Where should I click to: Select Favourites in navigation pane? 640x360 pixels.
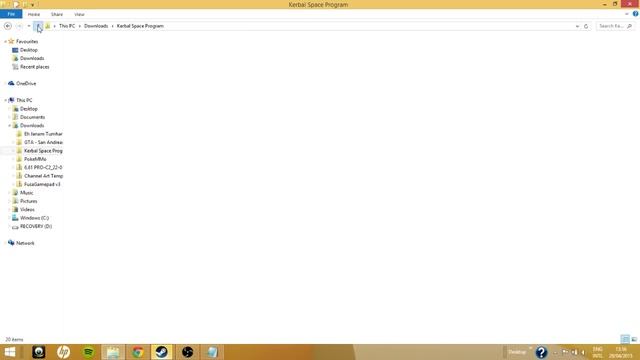click(x=27, y=42)
